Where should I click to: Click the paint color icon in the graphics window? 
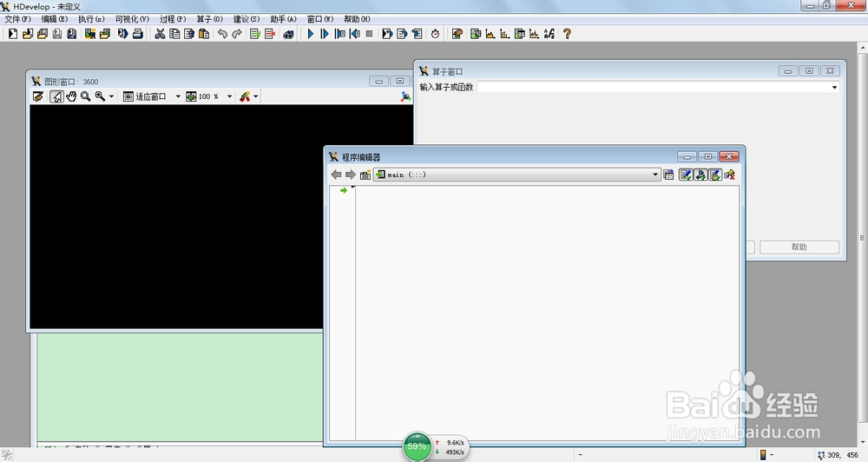(245, 96)
